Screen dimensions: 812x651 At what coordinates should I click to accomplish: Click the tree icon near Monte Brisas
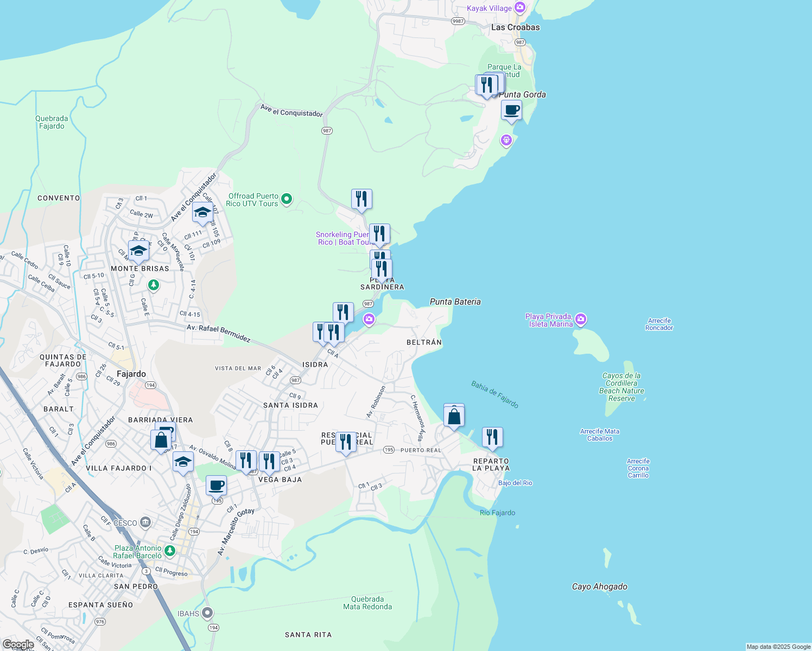tap(153, 285)
